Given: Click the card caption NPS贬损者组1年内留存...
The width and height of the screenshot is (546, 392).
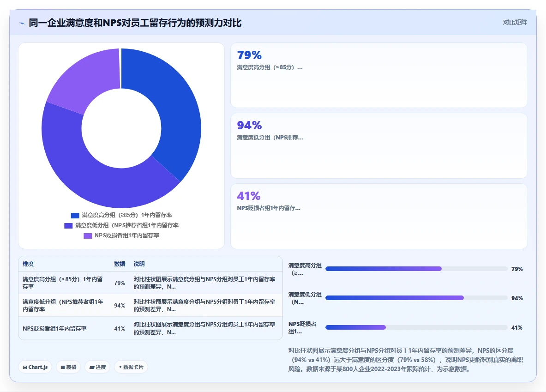Looking at the screenshot, I should coord(269,208).
